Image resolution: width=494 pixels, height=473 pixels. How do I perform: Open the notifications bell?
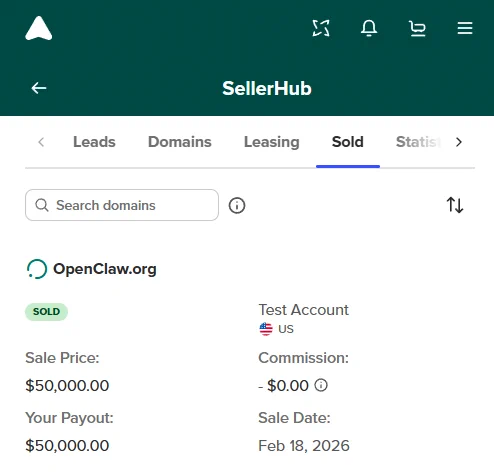[369, 28]
